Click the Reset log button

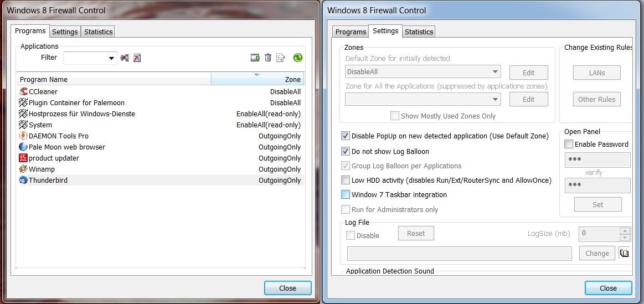pyautogui.click(x=416, y=233)
